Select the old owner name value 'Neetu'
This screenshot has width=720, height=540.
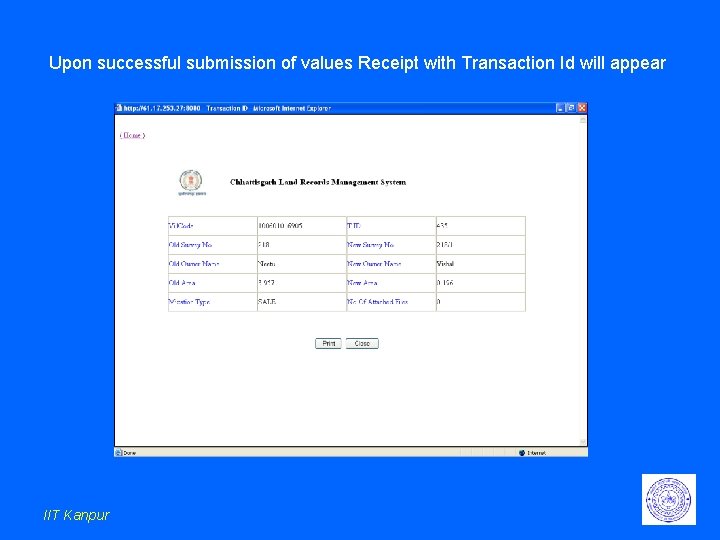pos(266,264)
